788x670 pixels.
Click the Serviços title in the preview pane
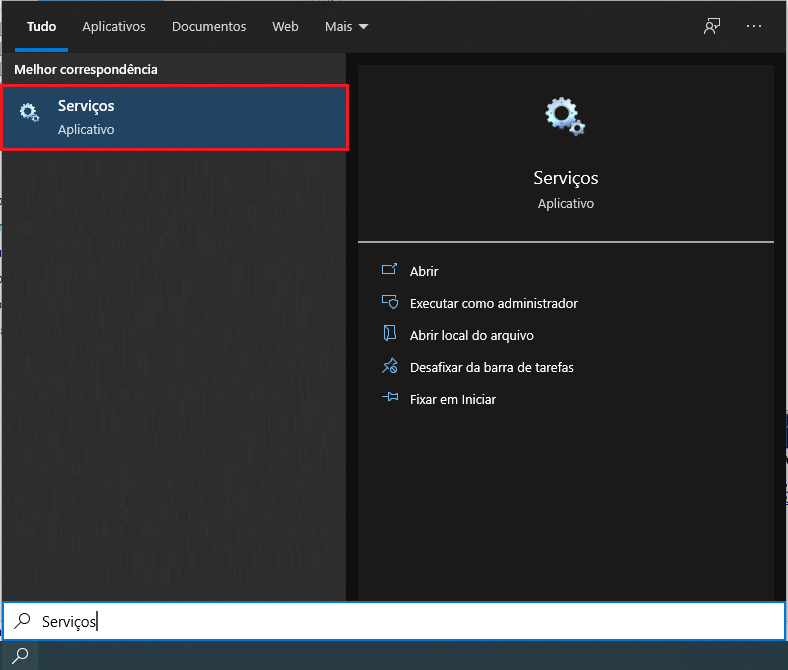point(565,178)
